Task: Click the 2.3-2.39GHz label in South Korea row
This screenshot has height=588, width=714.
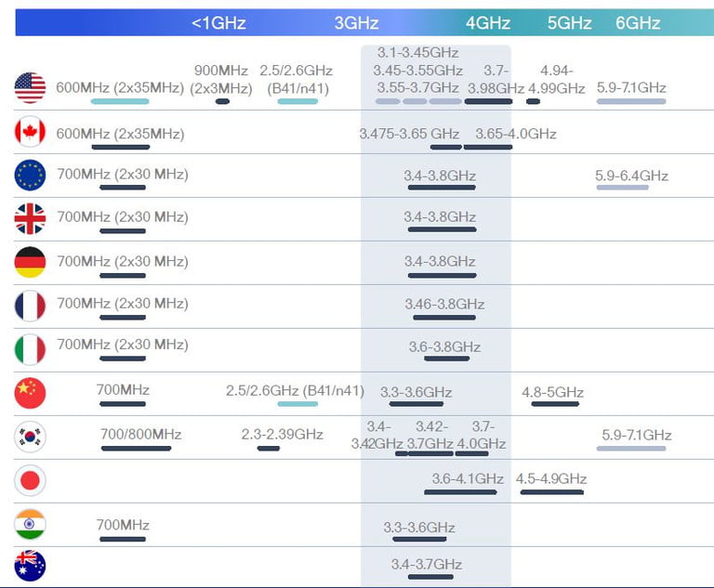Action: click(x=282, y=434)
